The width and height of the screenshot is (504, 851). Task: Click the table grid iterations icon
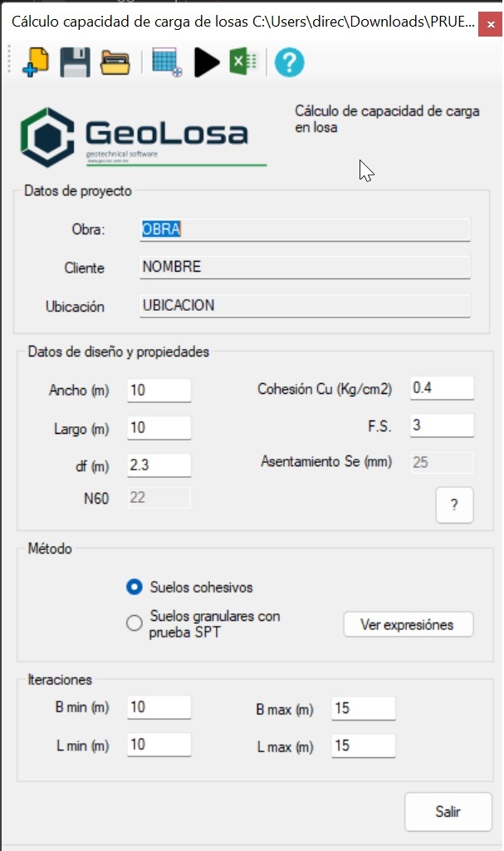click(x=167, y=63)
